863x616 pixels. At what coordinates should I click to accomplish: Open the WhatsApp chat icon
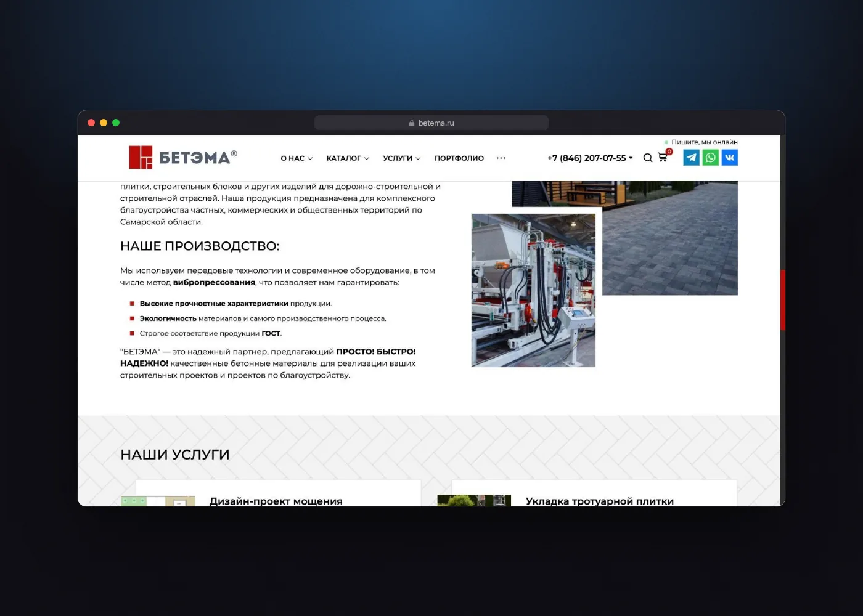(711, 158)
